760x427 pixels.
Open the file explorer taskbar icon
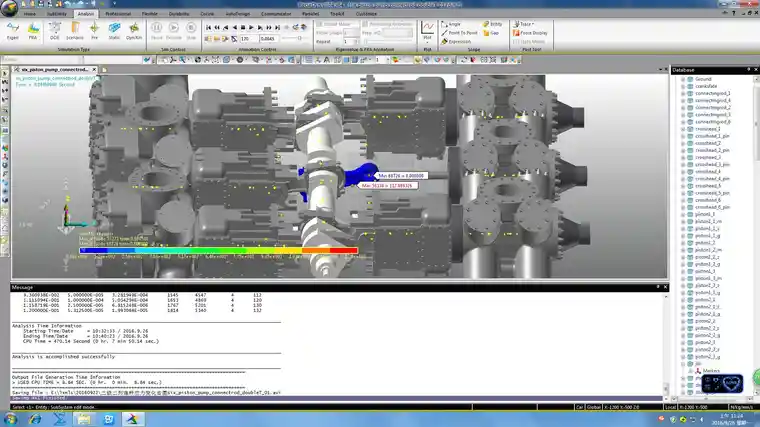coord(84,419)
